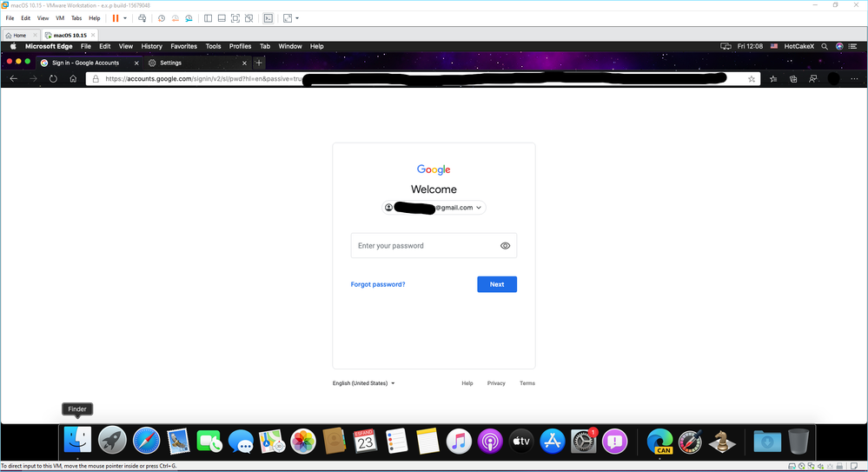
Task: Go to Edge home page icon
Action: pos(73,78)
